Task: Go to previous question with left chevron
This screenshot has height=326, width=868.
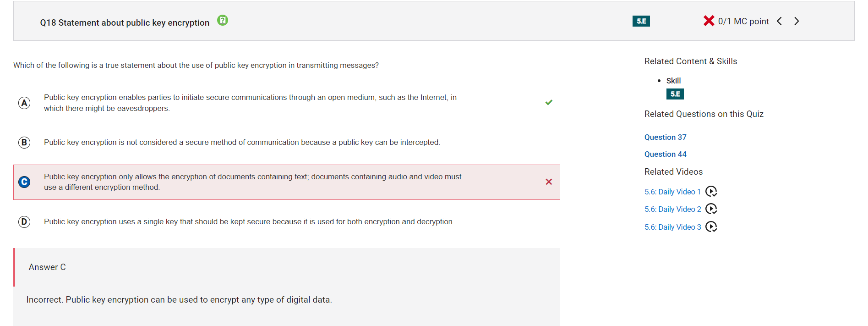Action: point(779,21)
